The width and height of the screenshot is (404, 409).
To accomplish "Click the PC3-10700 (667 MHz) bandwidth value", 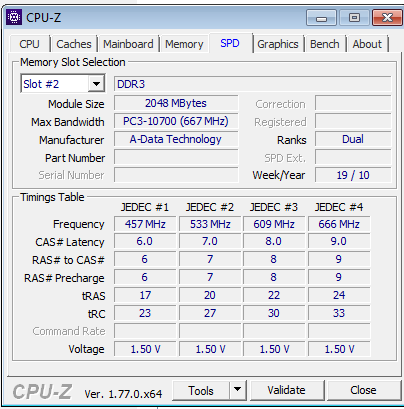I will coord(176,121).
